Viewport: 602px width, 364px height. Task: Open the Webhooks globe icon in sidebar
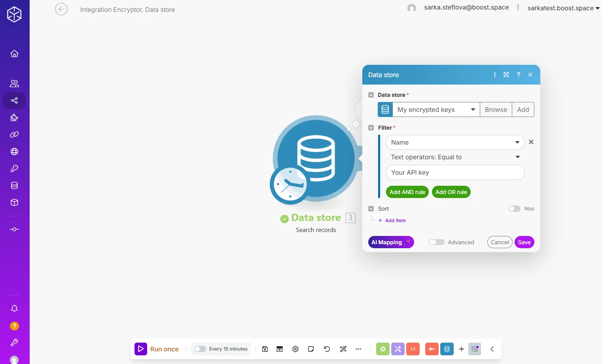pos(14,151)
